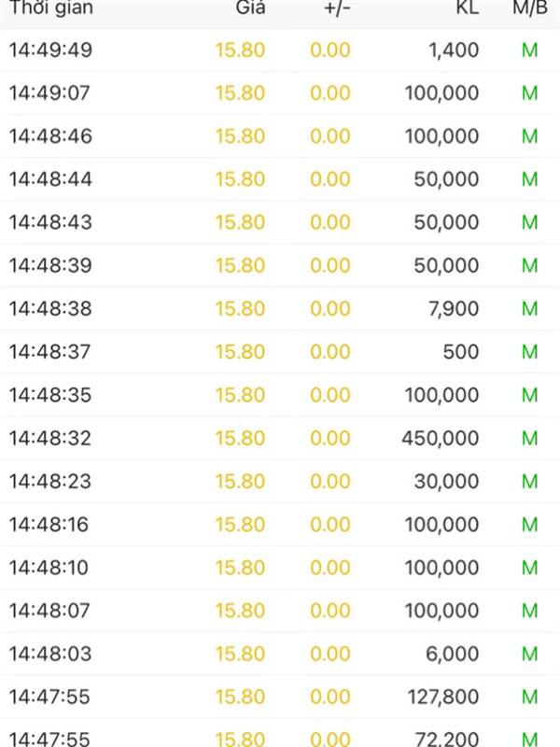
Task: Click the 7,900 volume entry
Action: point(455,308)
